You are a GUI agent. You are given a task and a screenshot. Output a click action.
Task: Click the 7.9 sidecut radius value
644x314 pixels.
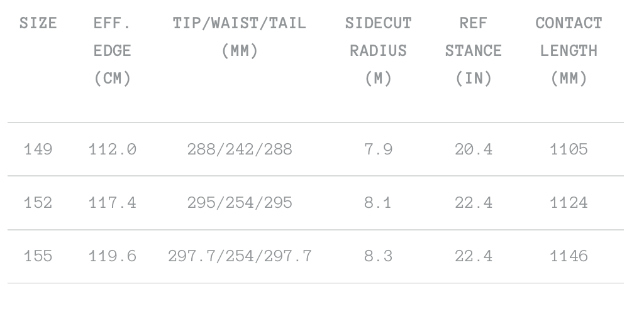click(379, 149)
